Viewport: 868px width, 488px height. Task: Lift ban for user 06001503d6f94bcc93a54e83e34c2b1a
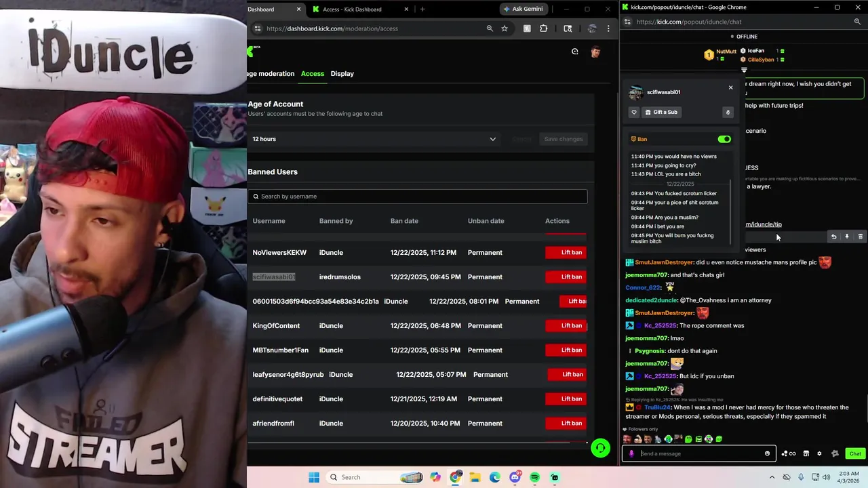[x=573, y=301]
